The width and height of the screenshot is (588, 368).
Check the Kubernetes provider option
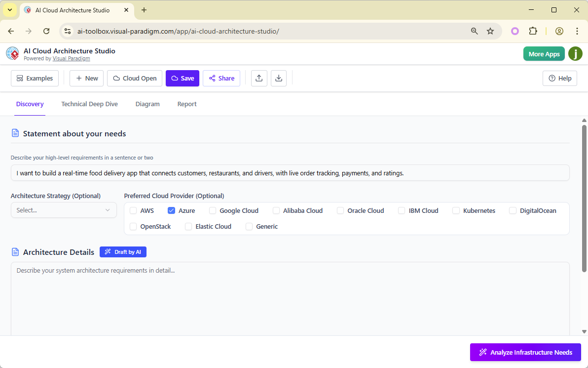pyautogui.click(x=456, y=210)
